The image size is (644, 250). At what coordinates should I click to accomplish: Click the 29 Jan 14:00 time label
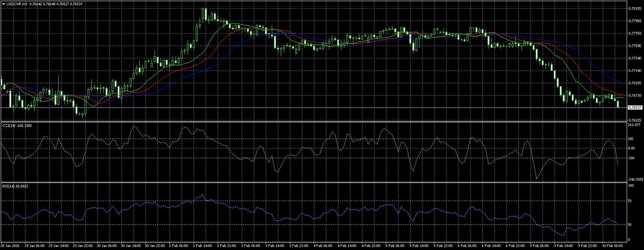[x=58, y=246]
